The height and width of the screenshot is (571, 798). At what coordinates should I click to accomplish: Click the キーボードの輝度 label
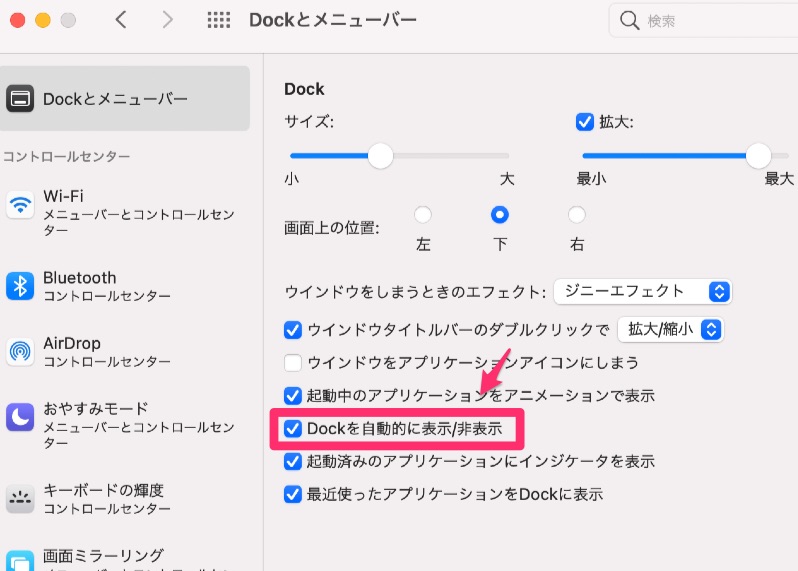tap(103, 491)
